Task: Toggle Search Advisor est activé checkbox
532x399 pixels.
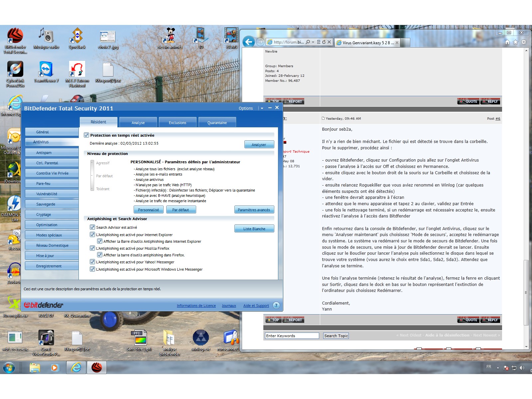Action: pos(92,227)
